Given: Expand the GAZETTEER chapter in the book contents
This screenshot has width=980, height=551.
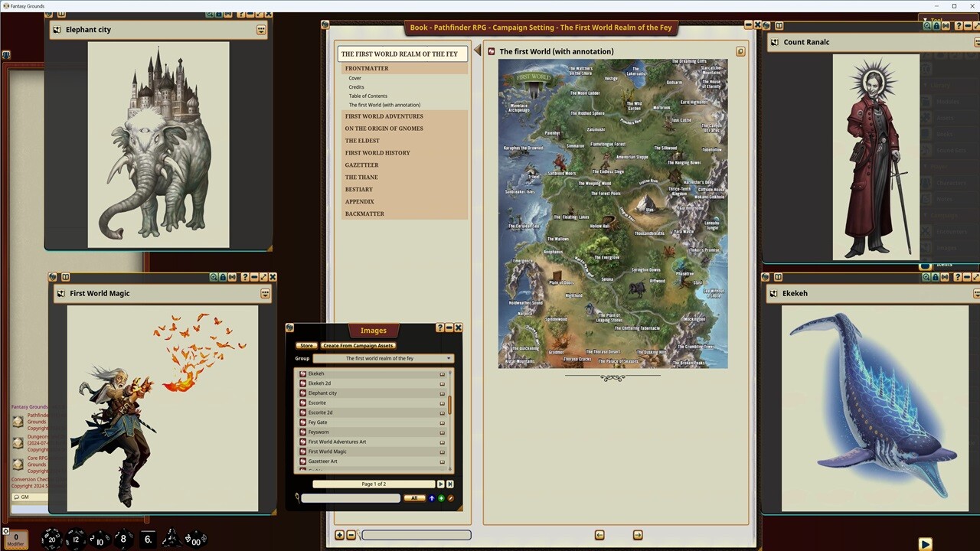Looking at the screenshot, I should pos(361,165).
